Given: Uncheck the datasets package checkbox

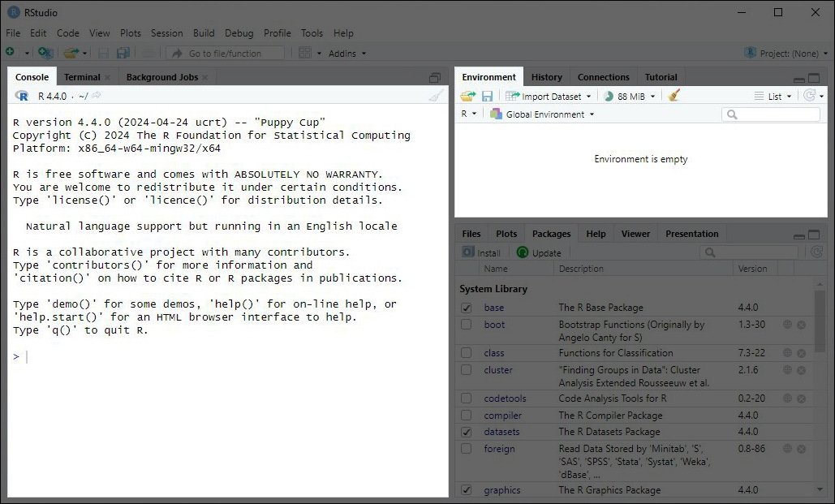Looking at the screenshot, I should click(x=467, y=432).
